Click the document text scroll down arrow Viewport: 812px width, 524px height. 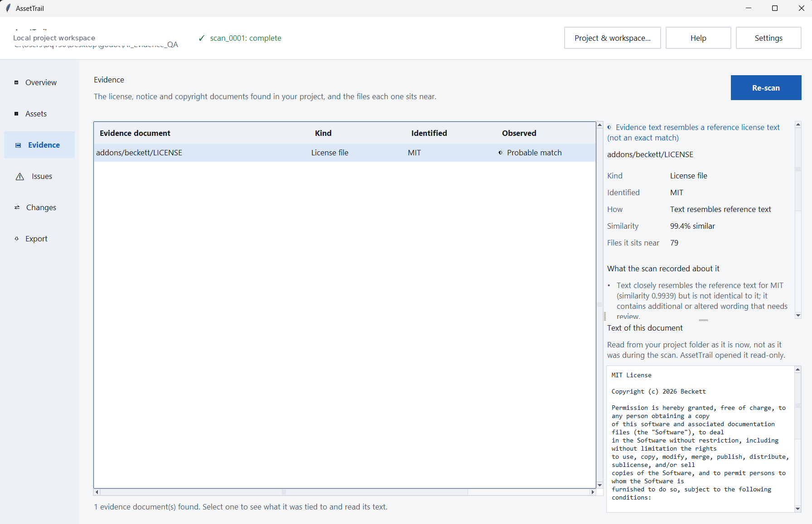(x=797, y=509)
